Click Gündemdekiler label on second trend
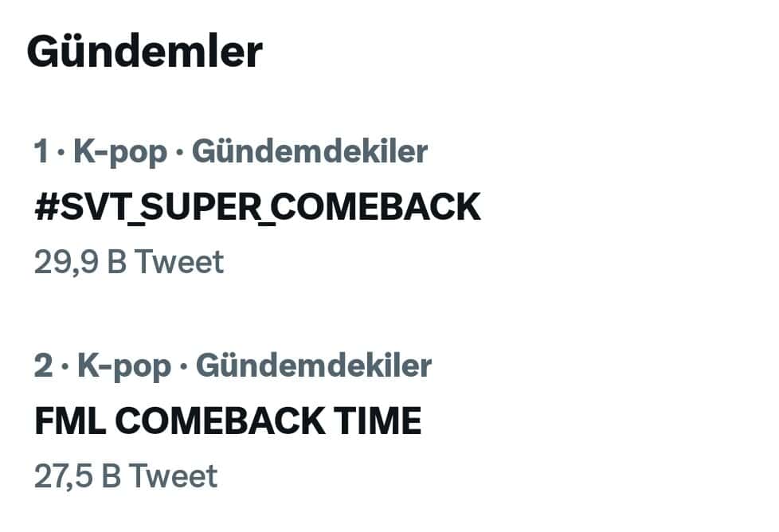779x532 pixels. pyautogui.click(x=313, y=366)
